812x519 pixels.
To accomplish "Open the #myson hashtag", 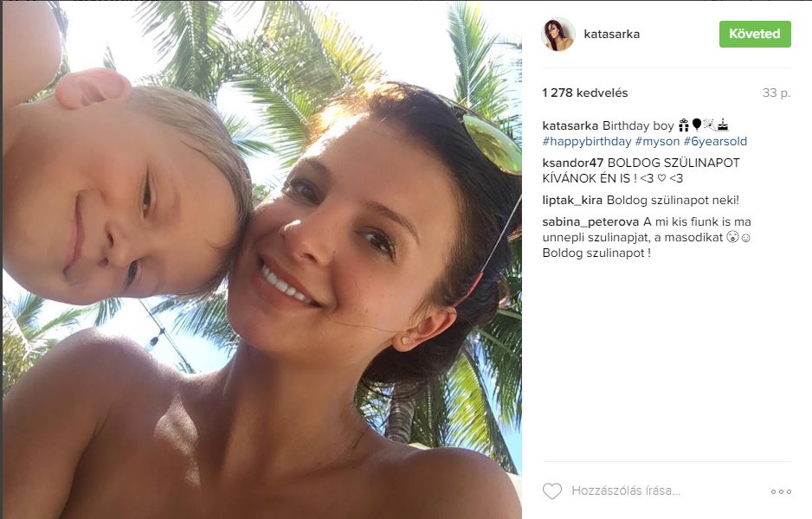I will click(x=657, y=141).
